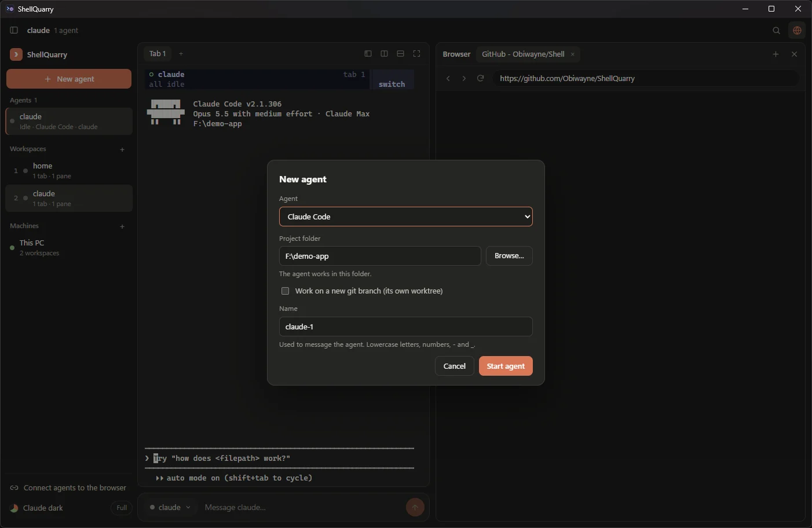Open a new browser tab with plus
Image resolution: width=812 pixels, height=528 pixels.
776,54
